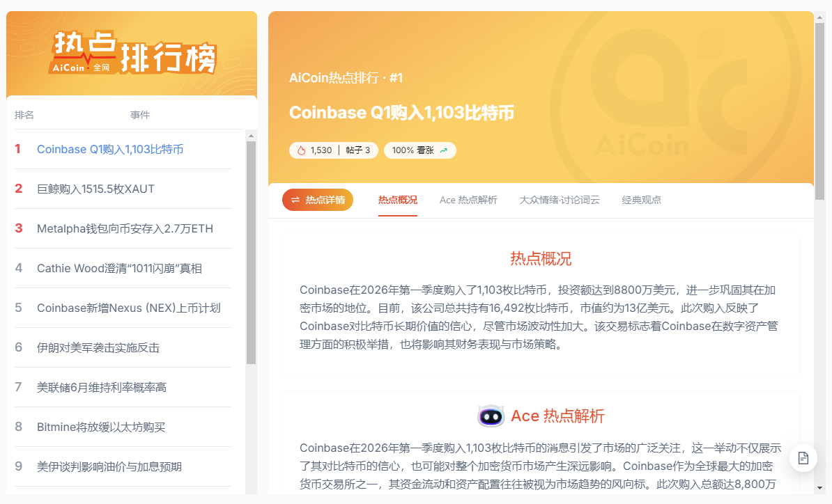832x504 pixels.
Task: Click the 热点概况 section heading
Action: 541,259
